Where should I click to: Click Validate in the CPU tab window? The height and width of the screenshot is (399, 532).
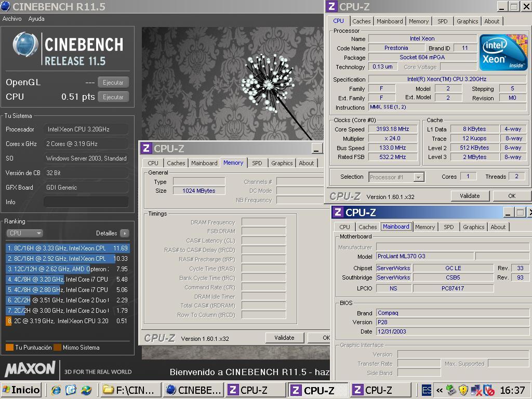(x=470, y=196)
